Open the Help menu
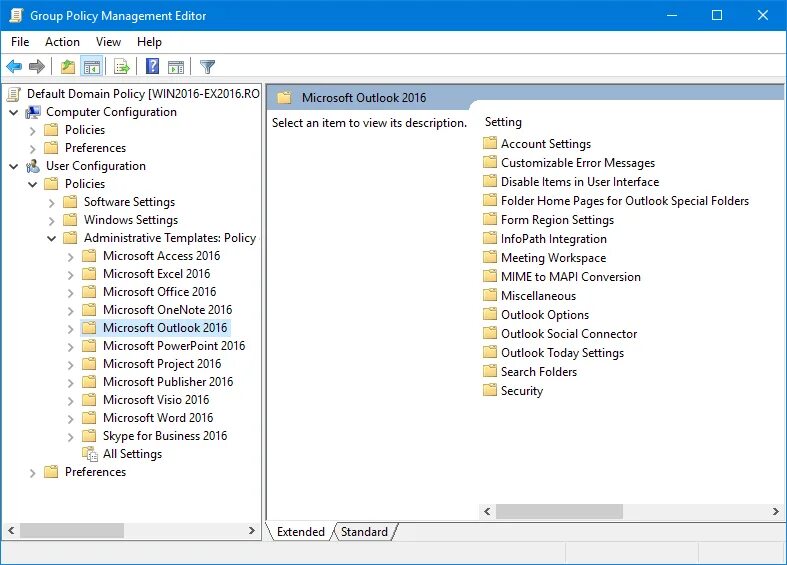Viewport: 787px width, 565px height. click(149, 42)
